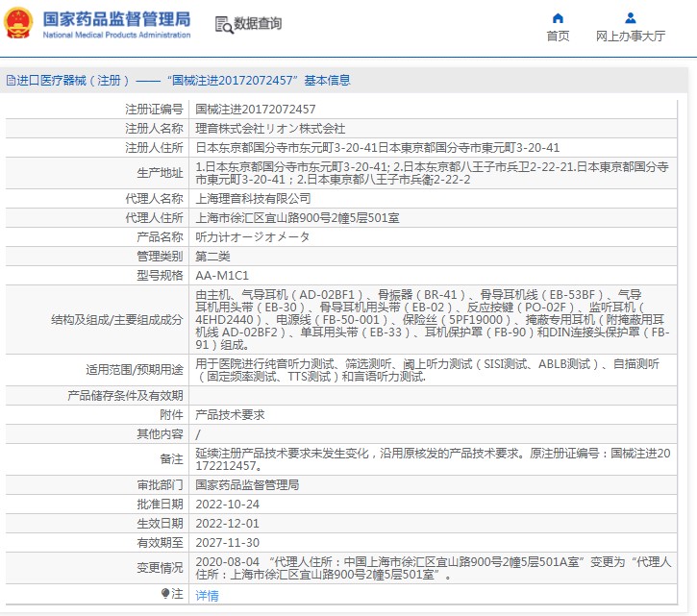Click the user icon for 网上办事大厅
Viewport: 697px width, 616px height.
pos(630,17)
